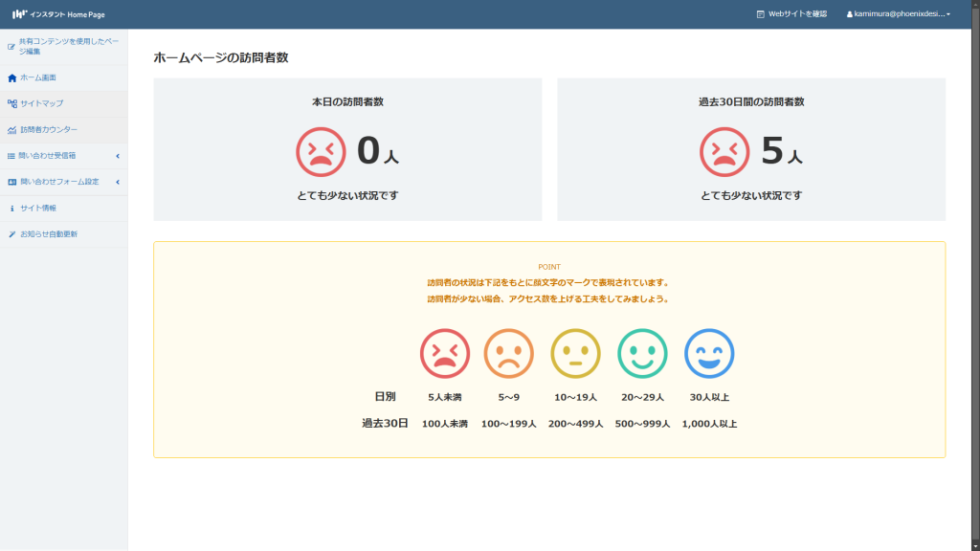Click the sitemap tree icon in sidebar
Image resolution: width=980 pixels, height=551 pixels.
(11, 103)
